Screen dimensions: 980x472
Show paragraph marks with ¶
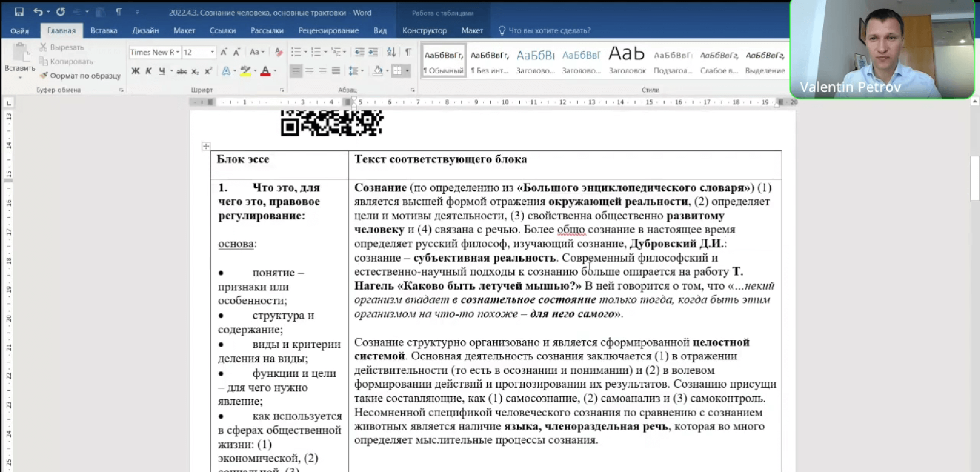tap(408, 52)
